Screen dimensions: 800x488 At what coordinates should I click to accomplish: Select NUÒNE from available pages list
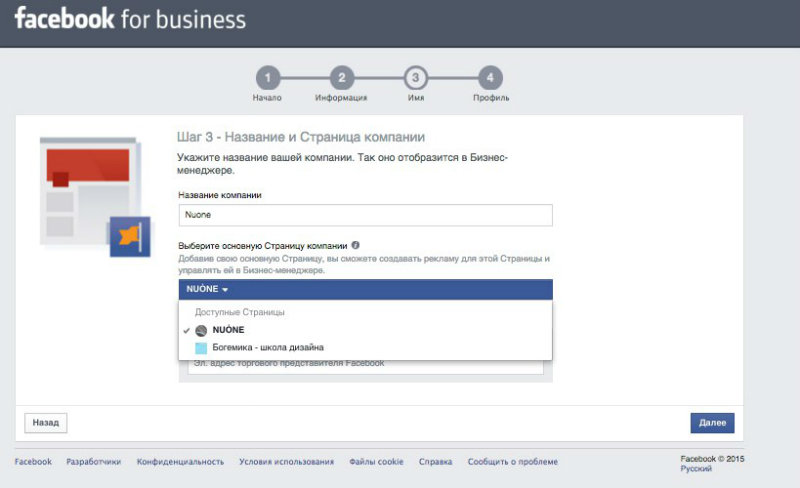pos(228,330)
